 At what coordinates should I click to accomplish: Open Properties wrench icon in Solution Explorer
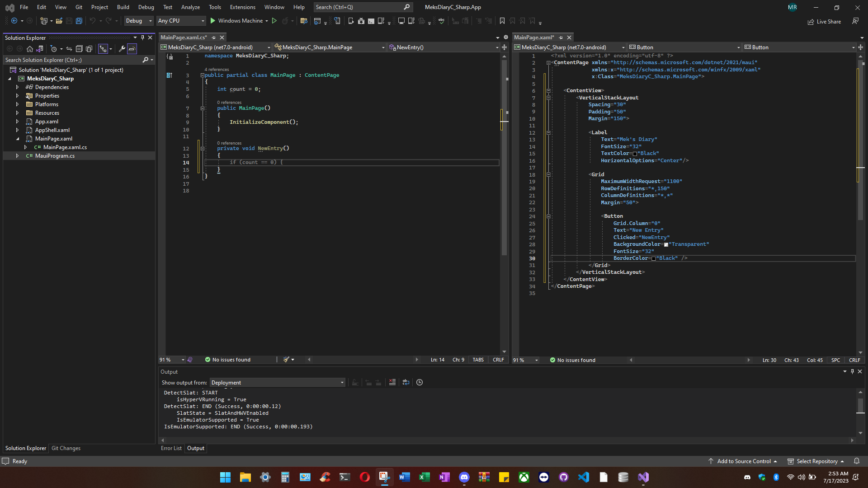click(122, 49)
